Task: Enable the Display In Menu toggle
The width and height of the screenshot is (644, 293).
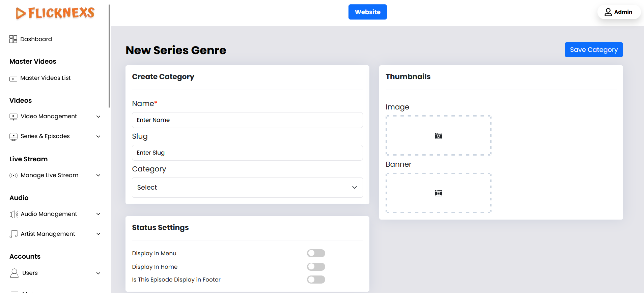Action: [316, 253]
